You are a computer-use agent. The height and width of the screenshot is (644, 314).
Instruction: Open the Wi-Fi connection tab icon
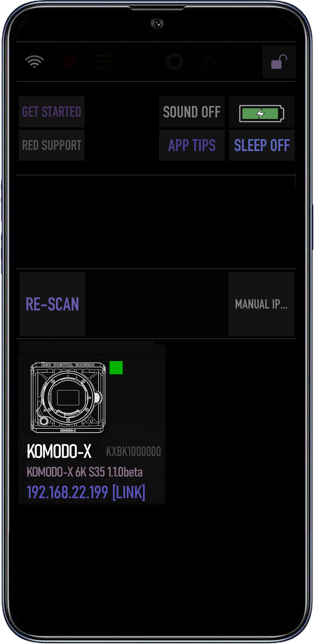pos(35,61)
